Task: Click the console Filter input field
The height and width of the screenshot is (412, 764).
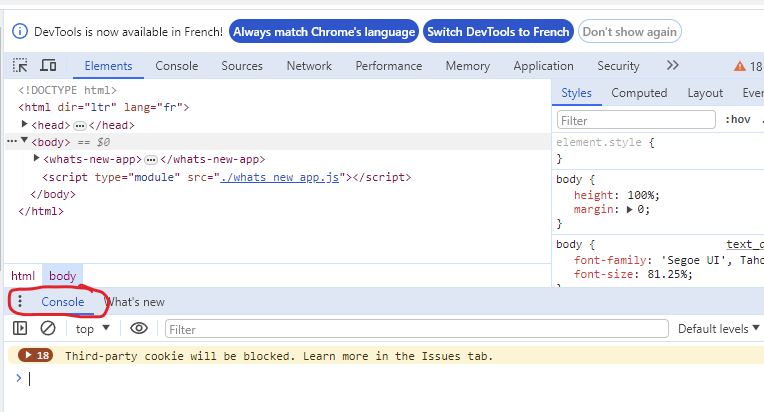Action: pos(417,329)
